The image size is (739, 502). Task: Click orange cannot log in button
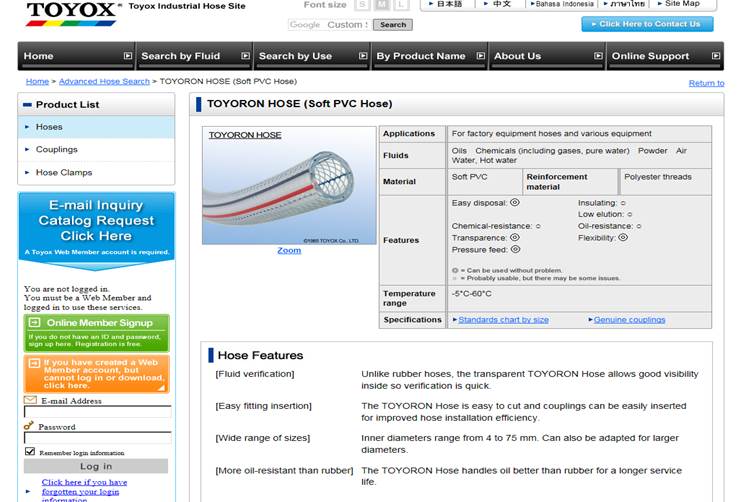pyautogui.click(x=96, y=374)
